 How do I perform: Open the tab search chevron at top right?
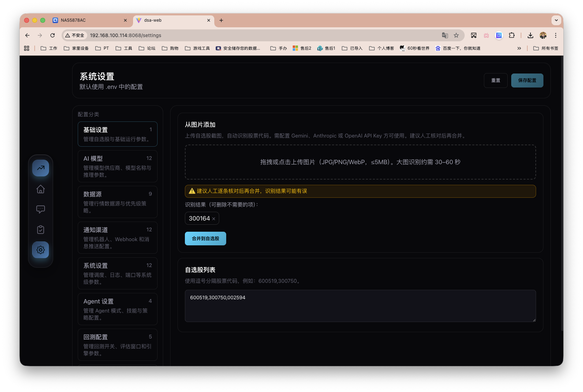coord(556,20)
